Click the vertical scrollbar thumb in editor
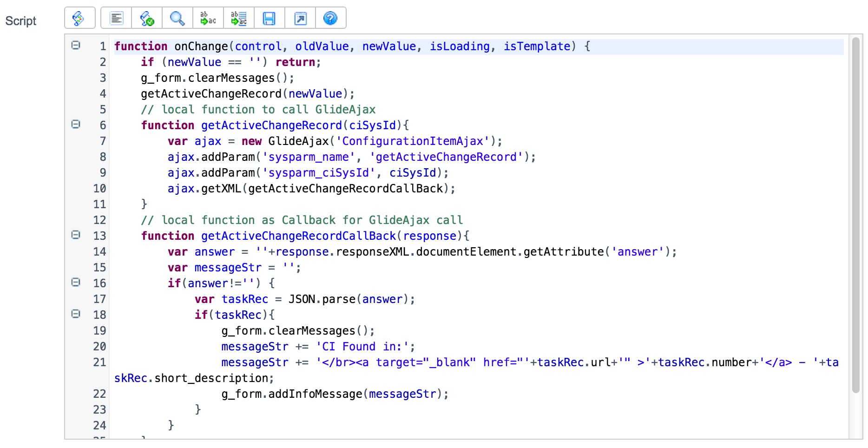868x448 pixels. 856,215
